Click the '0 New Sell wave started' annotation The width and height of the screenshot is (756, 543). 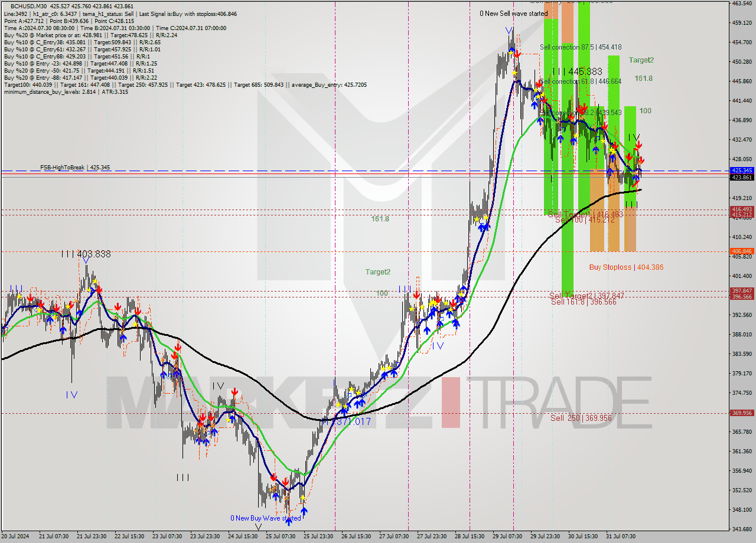[513, 13]
